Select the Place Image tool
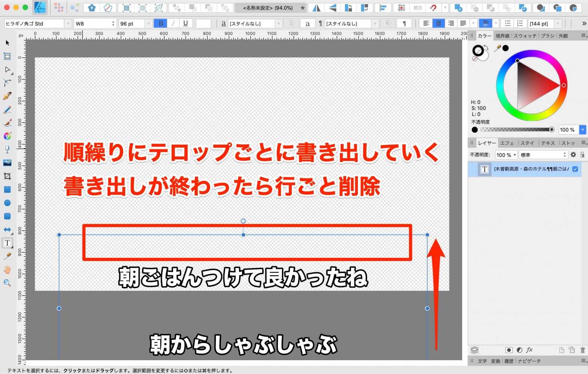The height and width of the screenshot is (374, 588). tap(7, 163)
